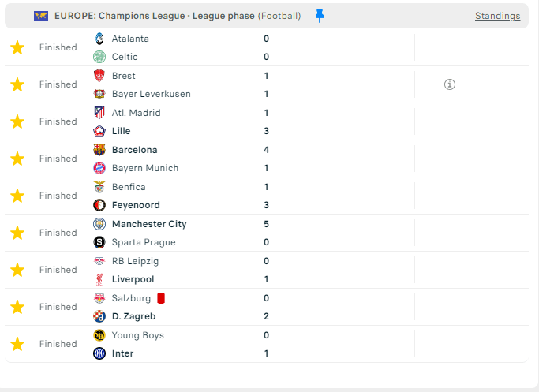This screenshot has width=539, height=392.
Task: Open the Atl. Madrid vs Lille match
Action: 237,121
